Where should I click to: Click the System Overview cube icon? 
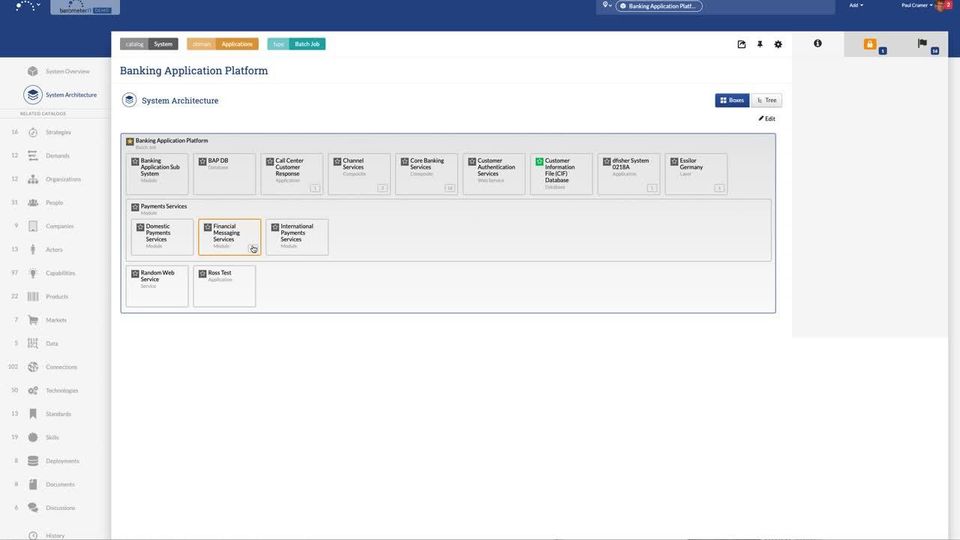(x=33, y=71)
